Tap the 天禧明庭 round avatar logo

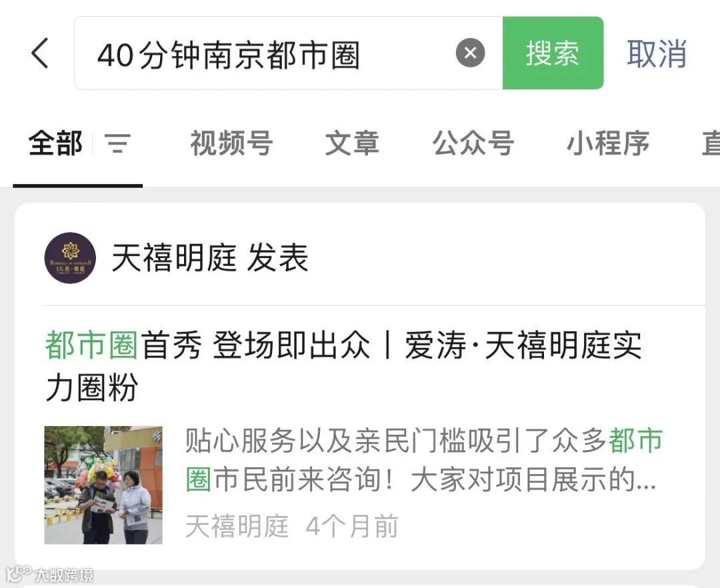coord(70,258)
